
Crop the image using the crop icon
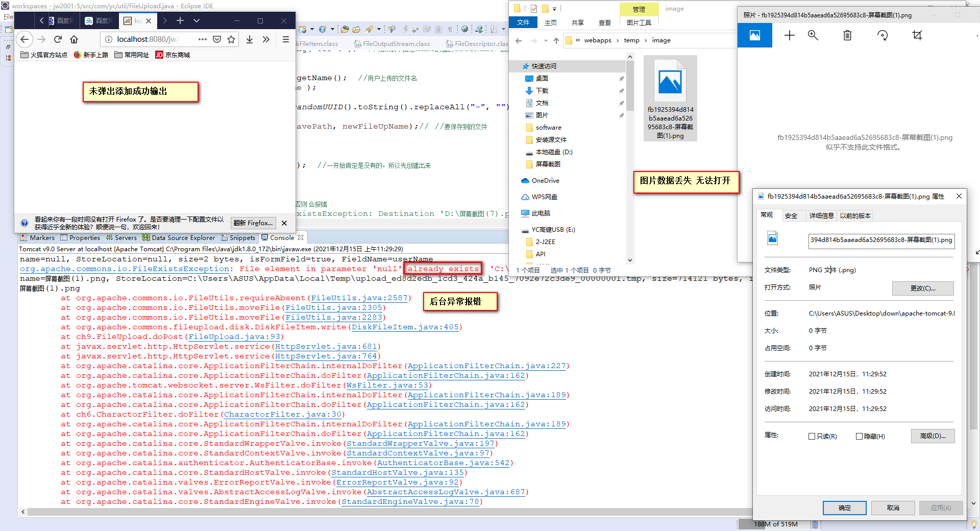[x=917, y=36]
